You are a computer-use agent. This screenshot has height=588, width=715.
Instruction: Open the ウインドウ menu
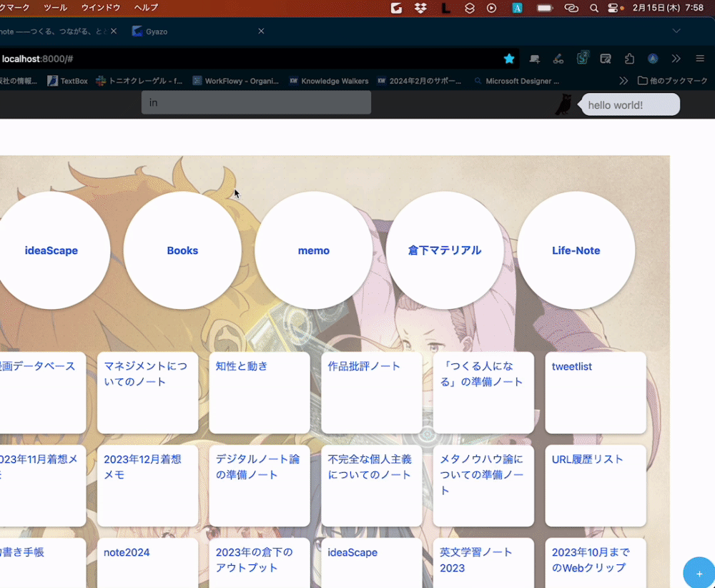tap(101, 7)
